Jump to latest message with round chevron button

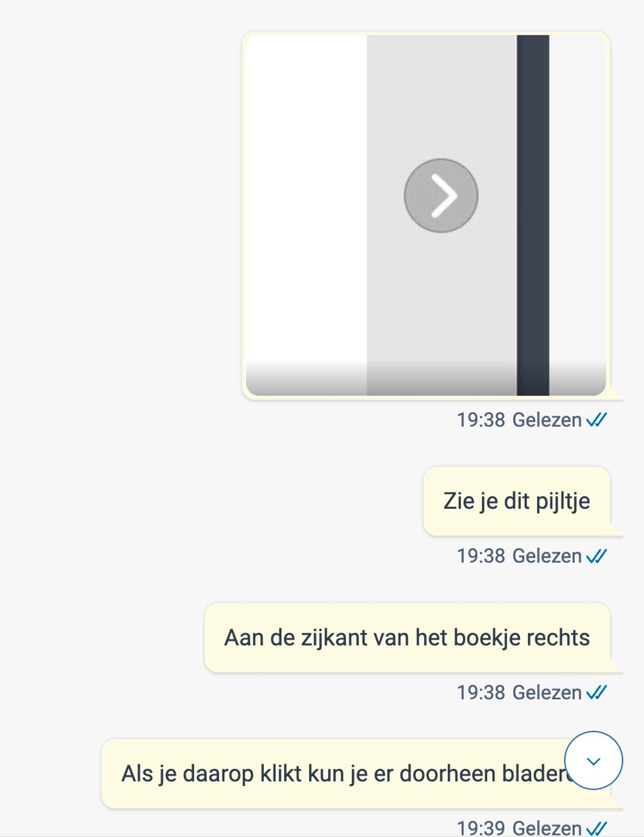[x=594, y=760]
